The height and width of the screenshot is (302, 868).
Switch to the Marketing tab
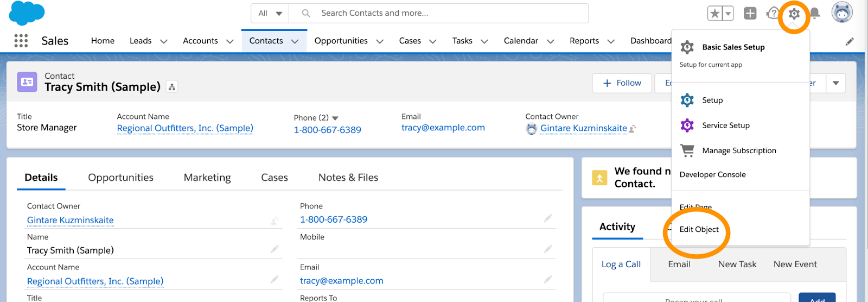(207, 178)
